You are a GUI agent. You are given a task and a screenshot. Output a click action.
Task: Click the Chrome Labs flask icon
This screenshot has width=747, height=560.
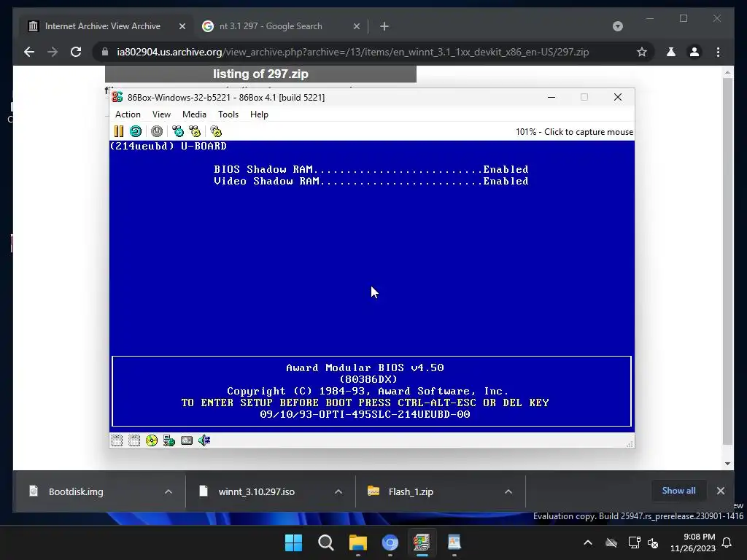(671, 52)
